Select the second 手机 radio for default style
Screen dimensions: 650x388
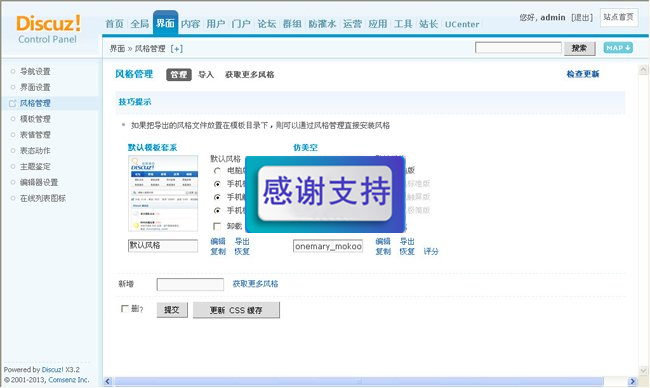(x=217, y=197)
